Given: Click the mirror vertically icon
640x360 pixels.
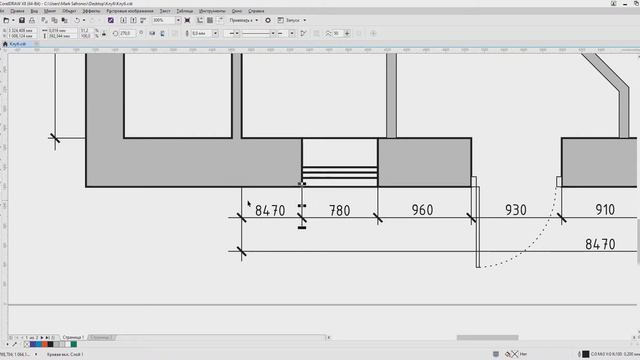Looking at the screenshot, I should tap(162, 33).
